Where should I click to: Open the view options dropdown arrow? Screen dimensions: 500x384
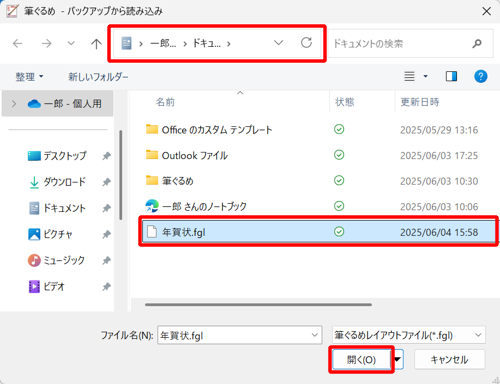tap(425, 76)
